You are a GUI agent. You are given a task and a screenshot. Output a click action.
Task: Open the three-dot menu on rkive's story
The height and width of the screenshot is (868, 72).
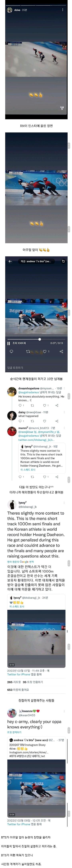point(63,10)
